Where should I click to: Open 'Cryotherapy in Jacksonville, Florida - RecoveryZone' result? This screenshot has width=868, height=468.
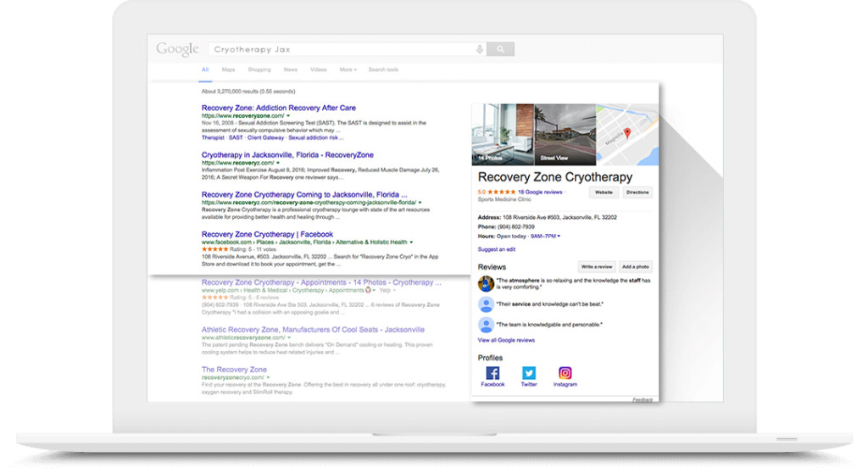pos(287,155)
